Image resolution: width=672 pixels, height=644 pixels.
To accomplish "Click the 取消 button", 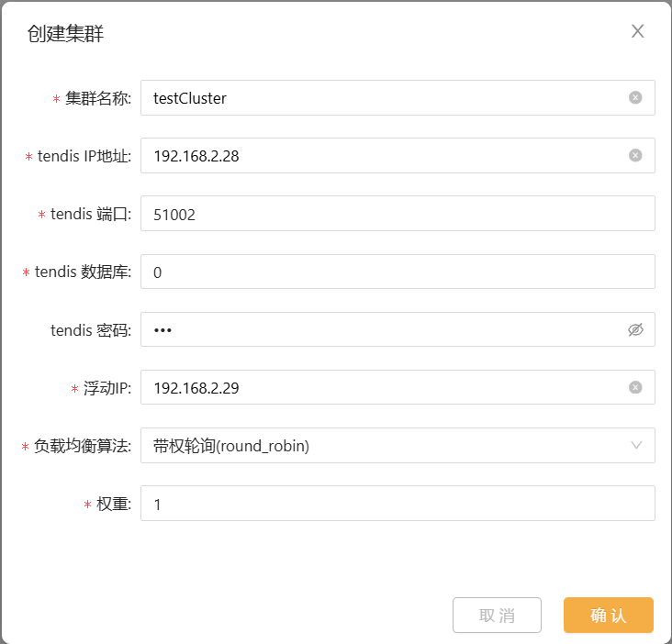I will [497, 615].
